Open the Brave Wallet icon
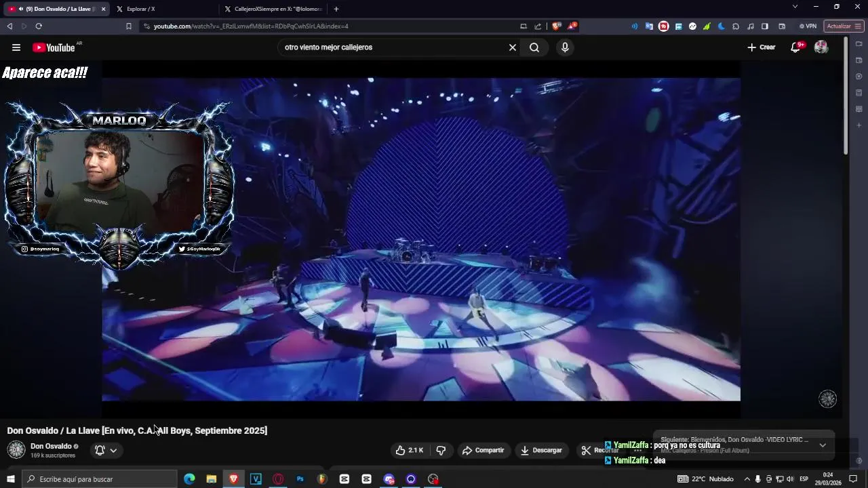This screenshot has height=488, width=868. pos(782,26)
